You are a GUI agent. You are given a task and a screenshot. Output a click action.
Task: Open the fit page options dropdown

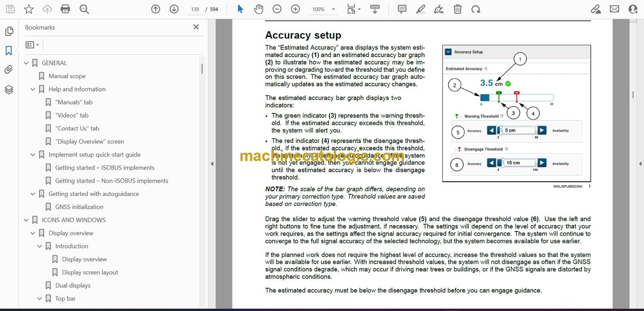tap(353, 9)
